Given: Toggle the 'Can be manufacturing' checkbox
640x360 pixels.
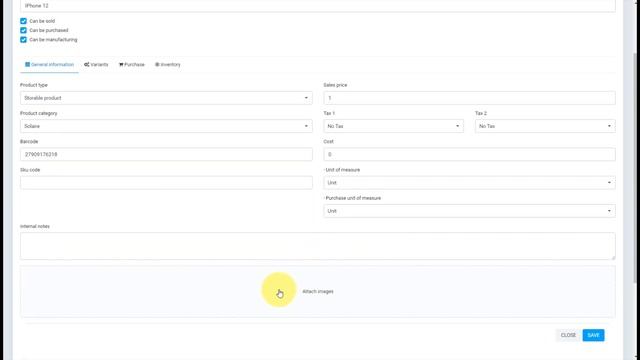Looking at the screenshot, I should point(23,40).
